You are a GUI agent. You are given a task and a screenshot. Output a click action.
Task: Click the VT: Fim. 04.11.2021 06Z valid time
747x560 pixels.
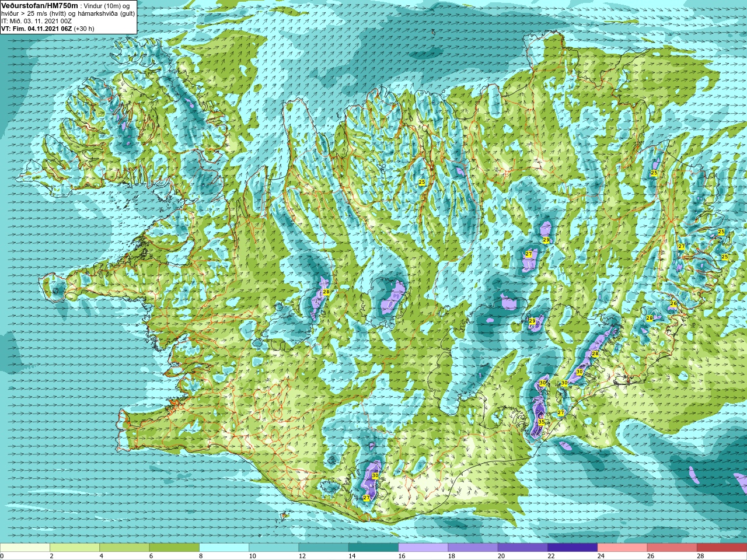pyautogui.click(x=37, y=29)
